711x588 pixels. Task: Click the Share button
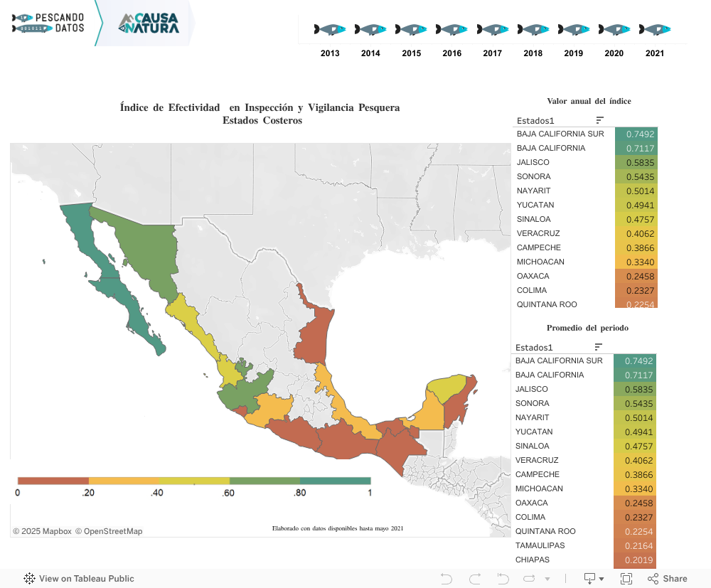pos(668,579)
